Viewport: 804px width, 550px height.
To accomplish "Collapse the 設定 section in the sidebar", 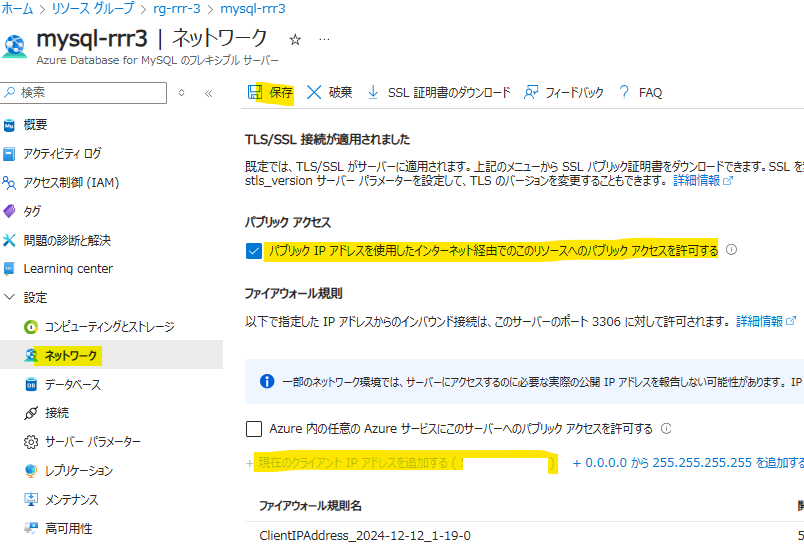I will [9, 297].
